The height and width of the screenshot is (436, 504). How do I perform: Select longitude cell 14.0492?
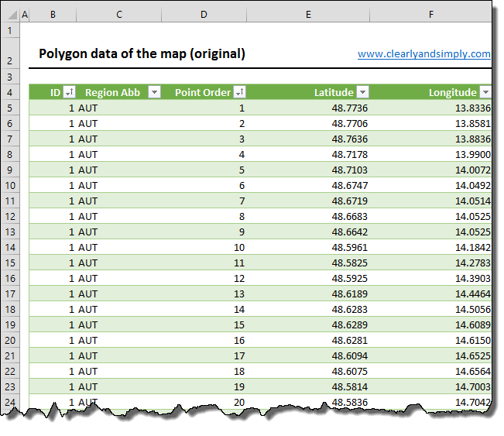coord(430,185)
